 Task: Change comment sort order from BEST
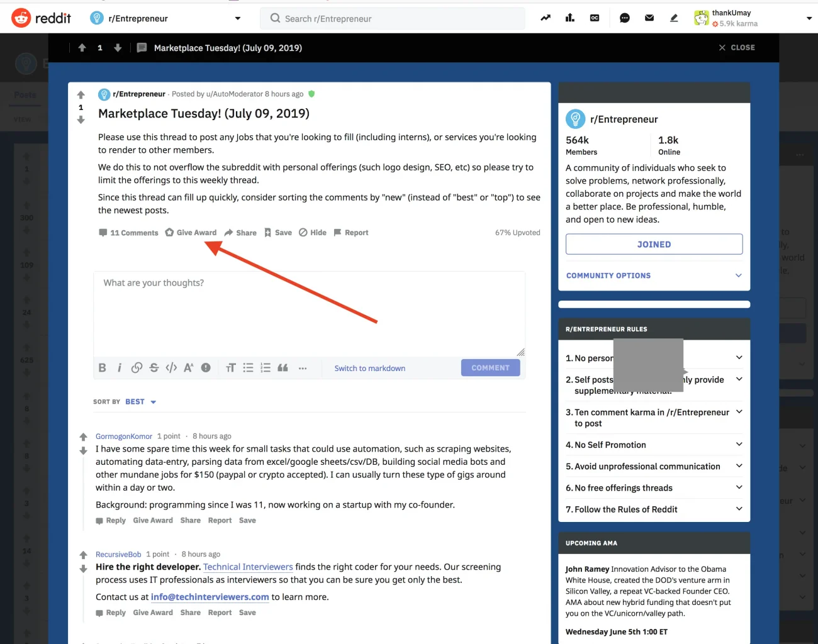coord(140,402)
